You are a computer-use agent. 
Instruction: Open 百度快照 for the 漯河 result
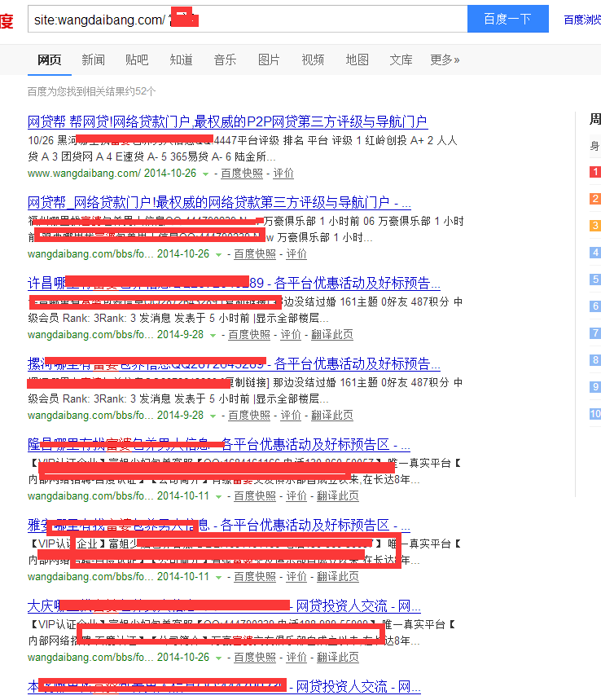click(x=249, y=416)
